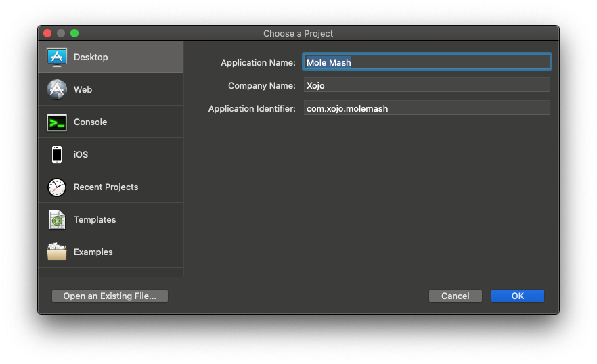Browse the Examples category
597x364 pixels.
(93, 252)
